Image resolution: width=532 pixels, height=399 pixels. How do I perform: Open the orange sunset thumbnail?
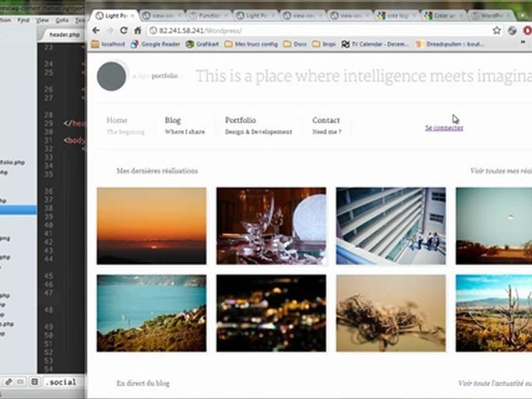pyautogui.click(x=152, y=226)
